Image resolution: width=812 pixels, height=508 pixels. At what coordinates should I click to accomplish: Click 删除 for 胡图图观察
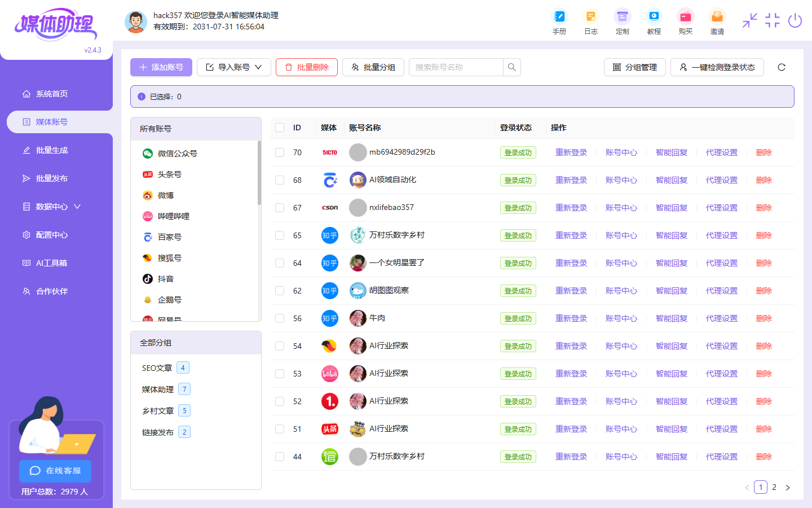point(764,291)
